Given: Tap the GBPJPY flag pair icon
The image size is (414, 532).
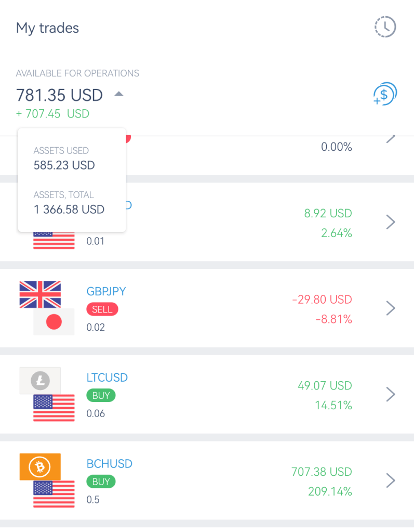Looking at the screenshot, I should 47,308.
